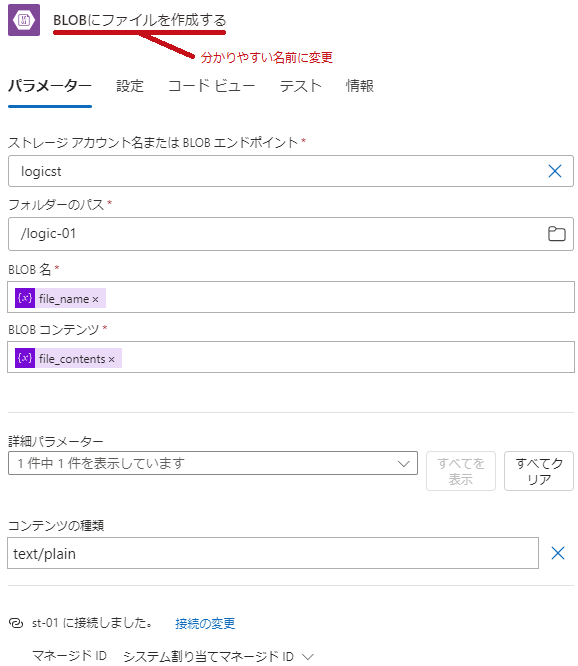Click into the text/plain content type field
The height and width of the screenshot is (666, 578).
(273, 553)
